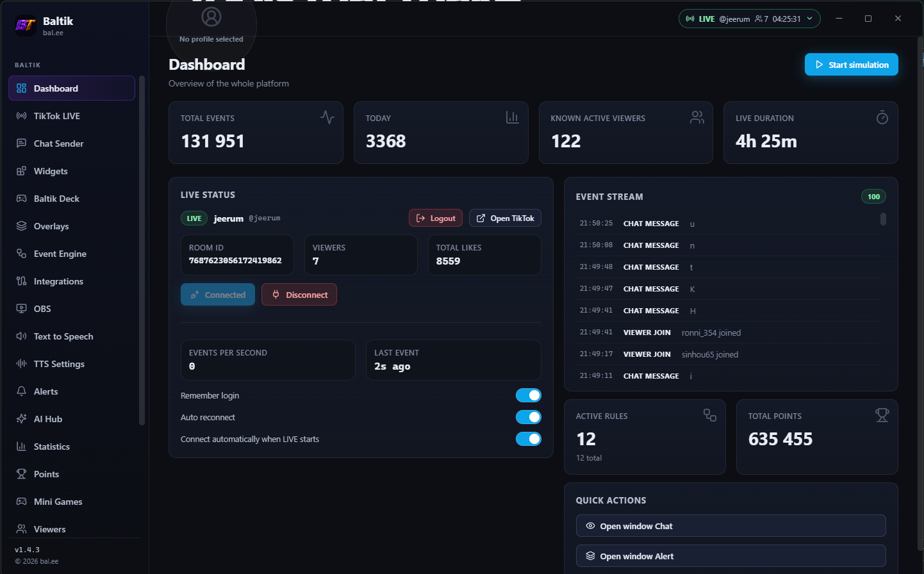The height and width of the screenshot is (574, 924).
Task: Click the Known Active Viewers people icon
Action: click(x=697, y=117)
